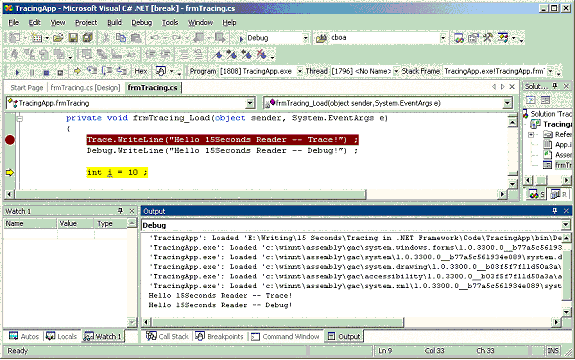Click the Step Over icon
Viewport: 575px width, 360px height.
point(107,71)
